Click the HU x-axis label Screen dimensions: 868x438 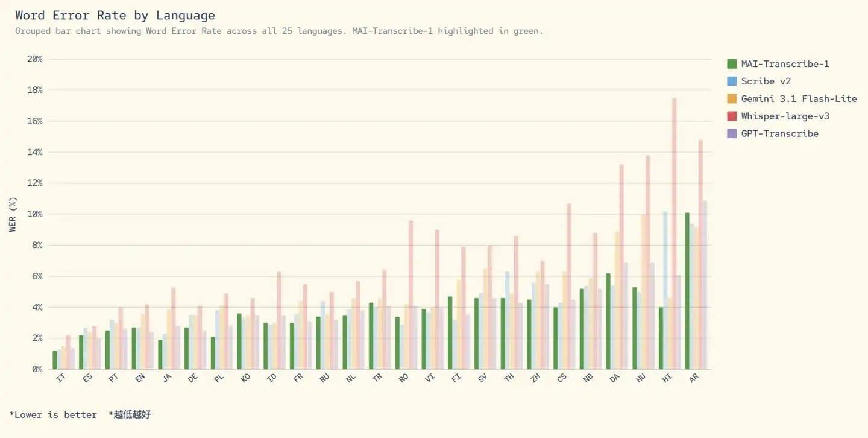point(641,378)
